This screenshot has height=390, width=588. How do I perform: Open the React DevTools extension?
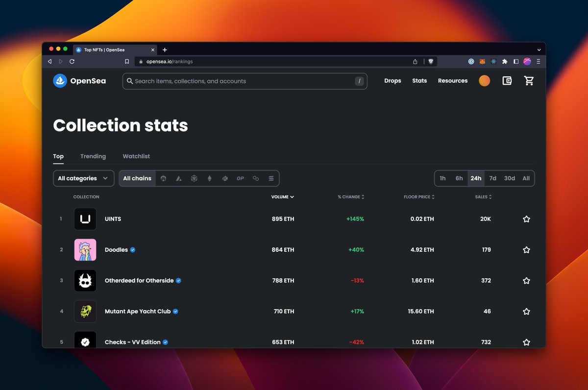point(493,62)
